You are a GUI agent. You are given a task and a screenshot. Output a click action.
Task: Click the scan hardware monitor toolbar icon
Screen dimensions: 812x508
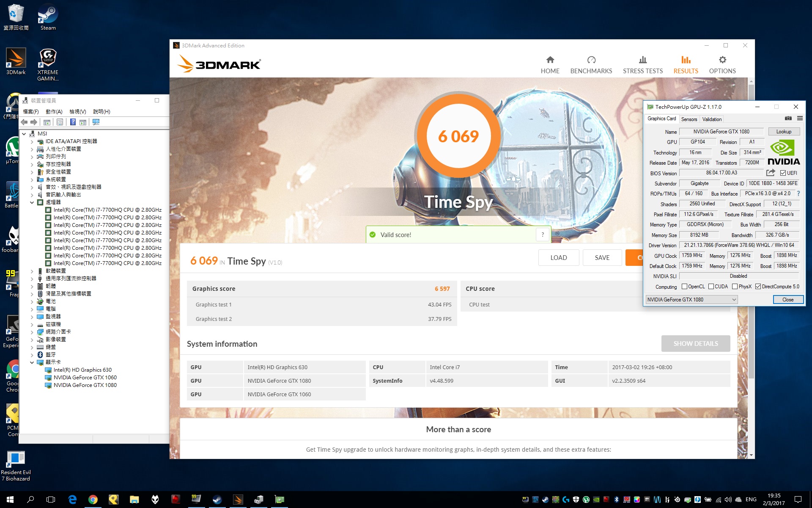pyautogui.click(x=96, y=122)
